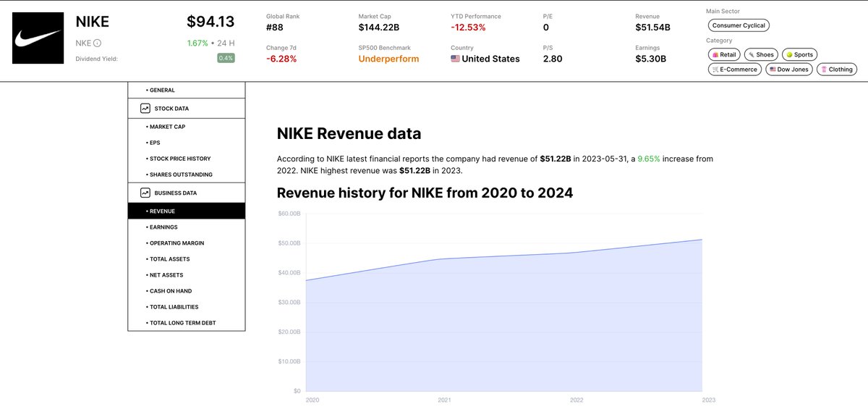The height and width of the screenshot is (412, 868).
Task: Click the P/S 2.80 value
Action: [x=553, y=59]
